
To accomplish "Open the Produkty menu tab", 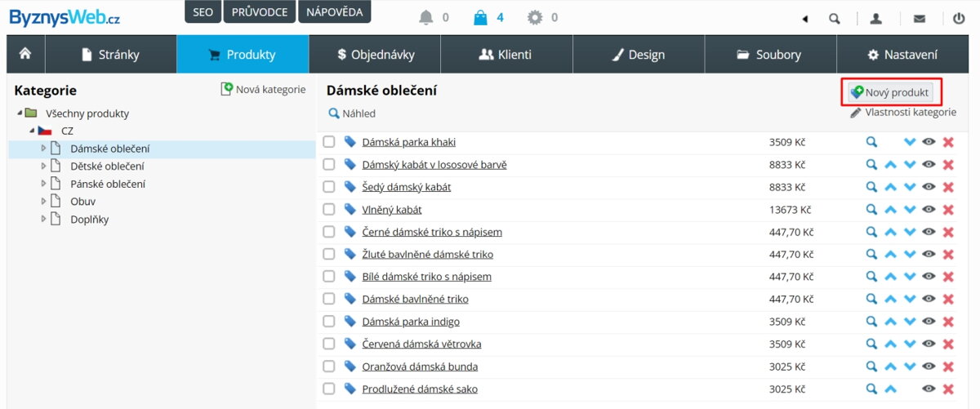I will [243, 55].
